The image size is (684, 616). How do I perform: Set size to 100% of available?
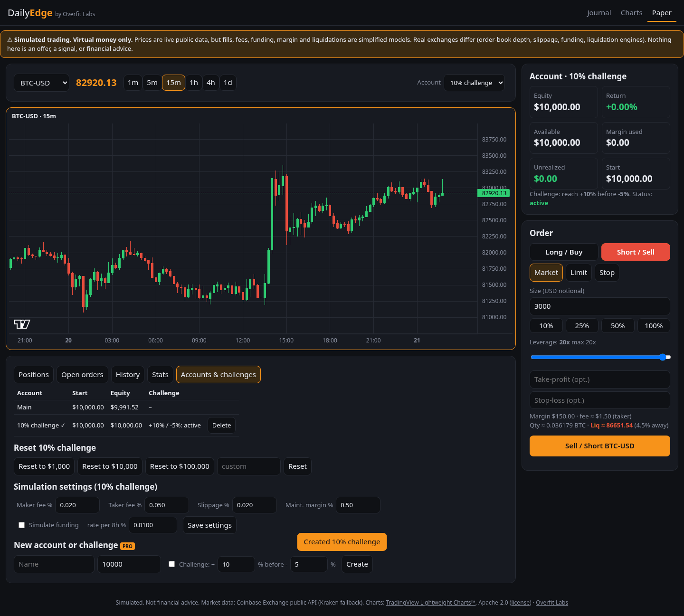pyautogui.click(x=654, y=326)
